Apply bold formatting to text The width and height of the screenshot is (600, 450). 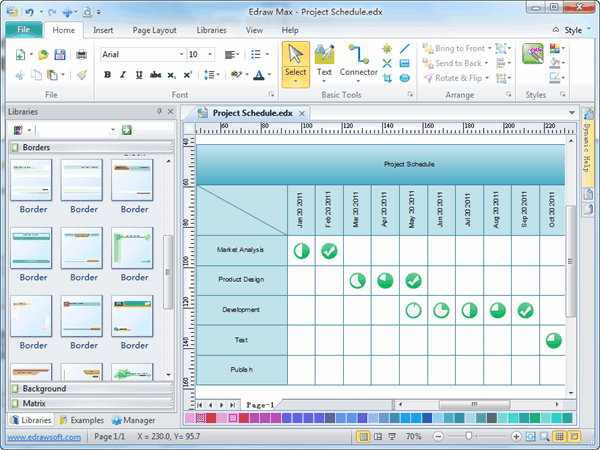tap(108, 74)
